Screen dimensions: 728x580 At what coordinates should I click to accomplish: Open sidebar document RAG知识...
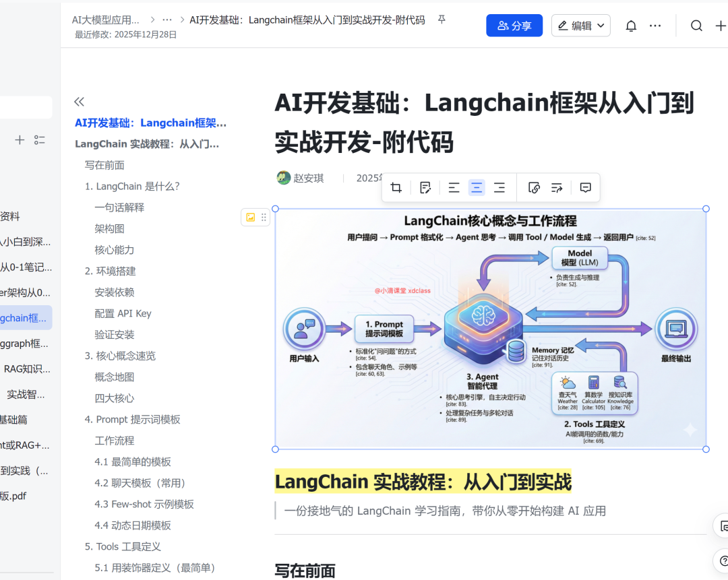pos(27,369)
